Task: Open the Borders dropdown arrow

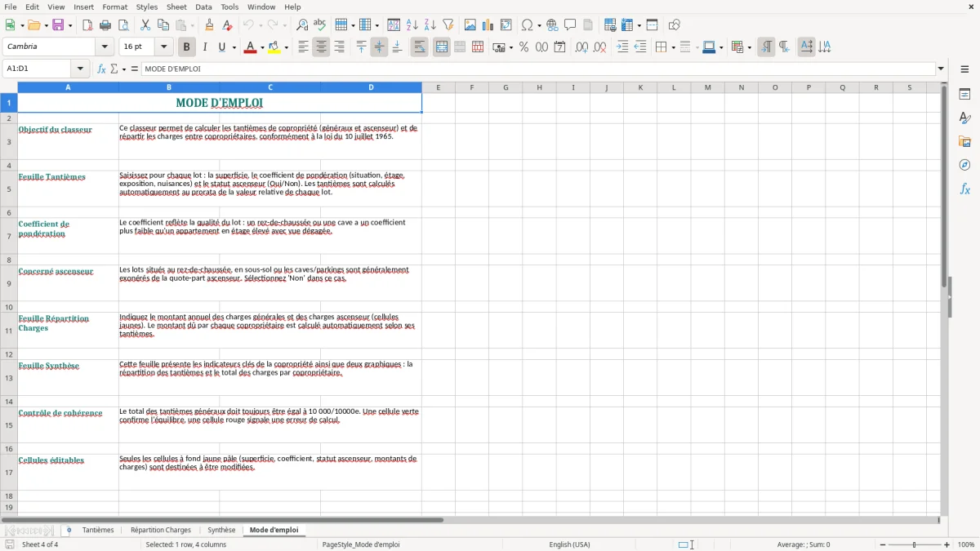Action: (673, 47)
